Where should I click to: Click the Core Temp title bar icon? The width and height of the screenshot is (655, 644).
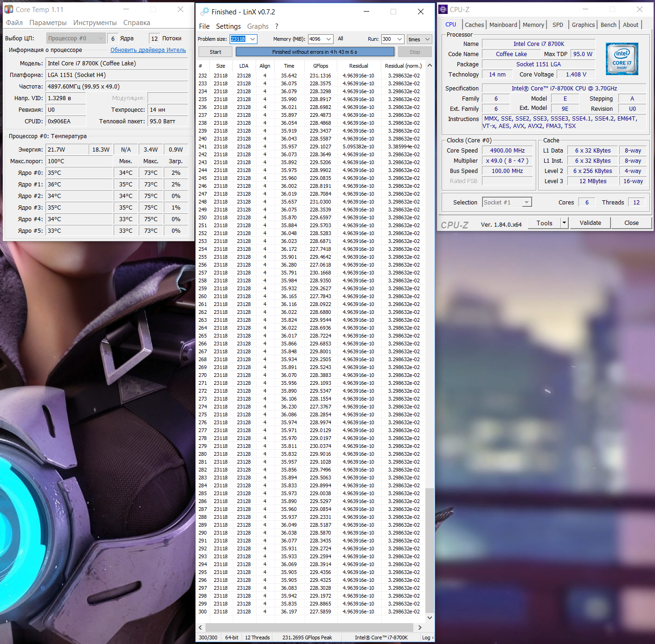point(9,9)
